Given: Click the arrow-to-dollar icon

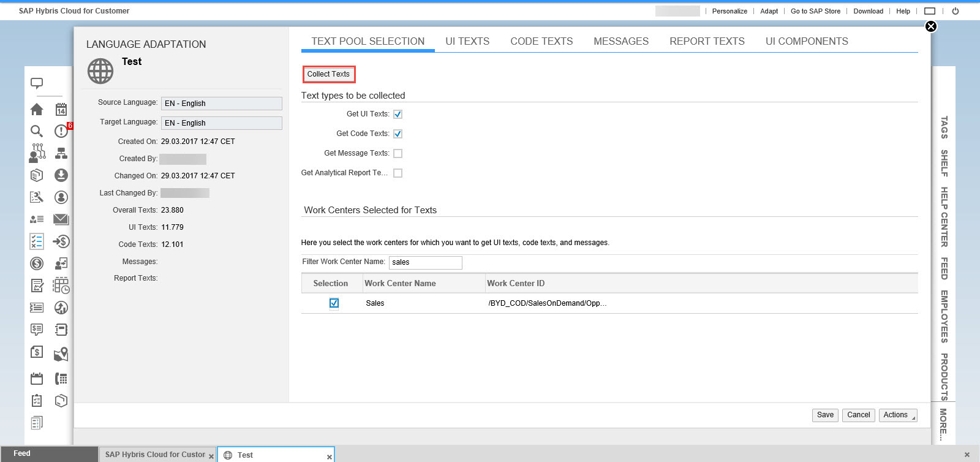Looking at the screenshot, I should click(61, 241).
